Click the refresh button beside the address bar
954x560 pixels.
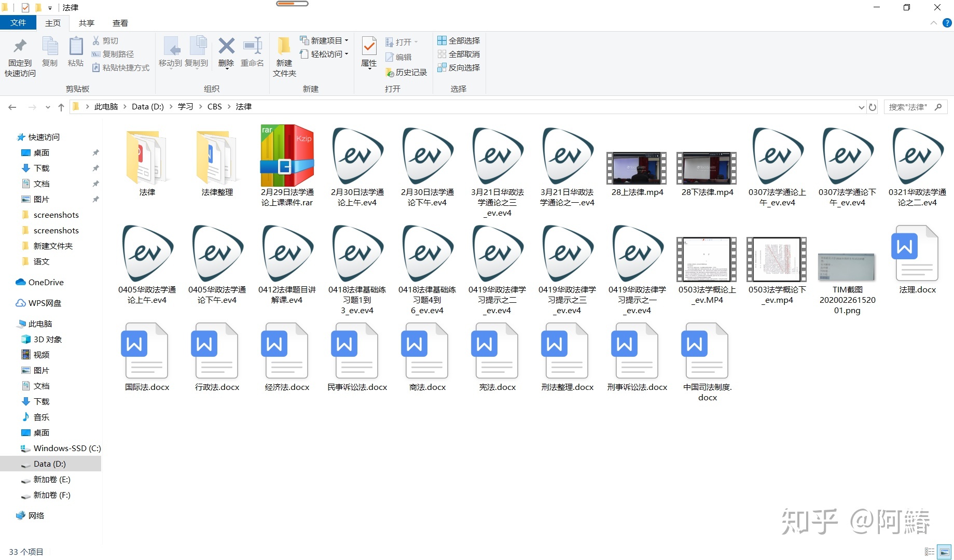[x=873, y=107]
